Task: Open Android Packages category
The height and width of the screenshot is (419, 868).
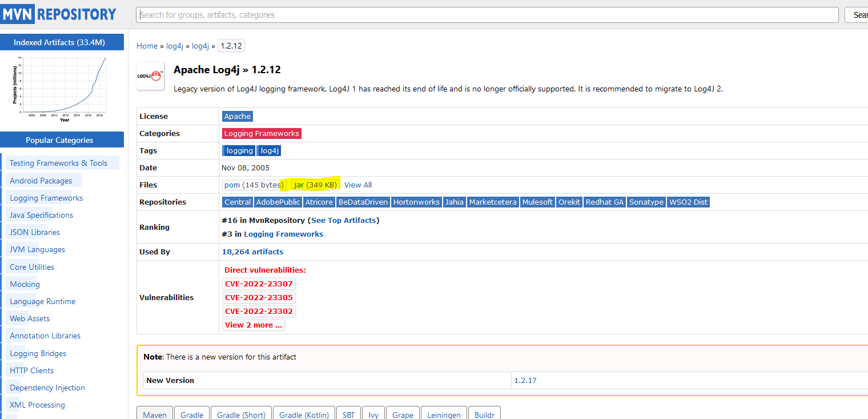Action: coord(41,181)
